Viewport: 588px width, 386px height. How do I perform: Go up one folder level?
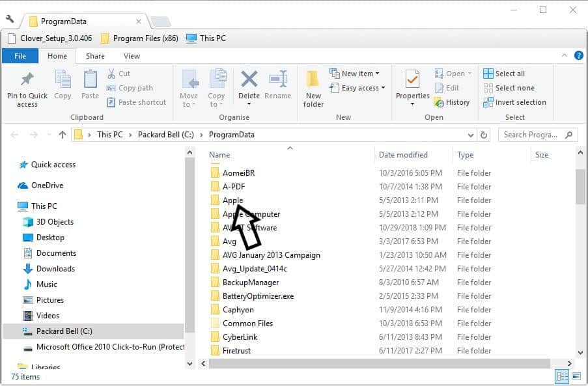(63, 135)
